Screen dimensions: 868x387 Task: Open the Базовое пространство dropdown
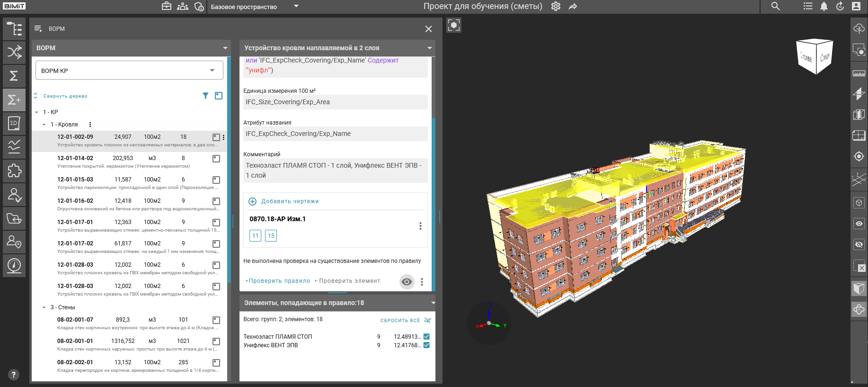[x=254, y=7]
